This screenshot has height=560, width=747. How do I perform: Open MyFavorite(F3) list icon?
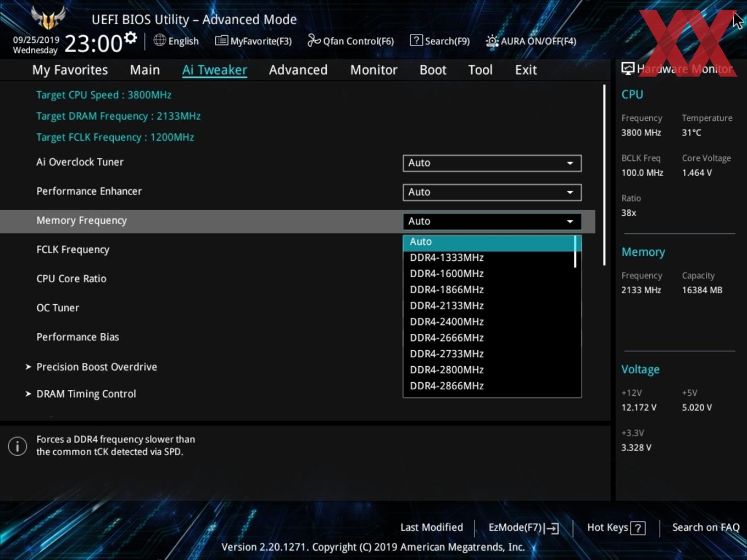coord(221,41)
